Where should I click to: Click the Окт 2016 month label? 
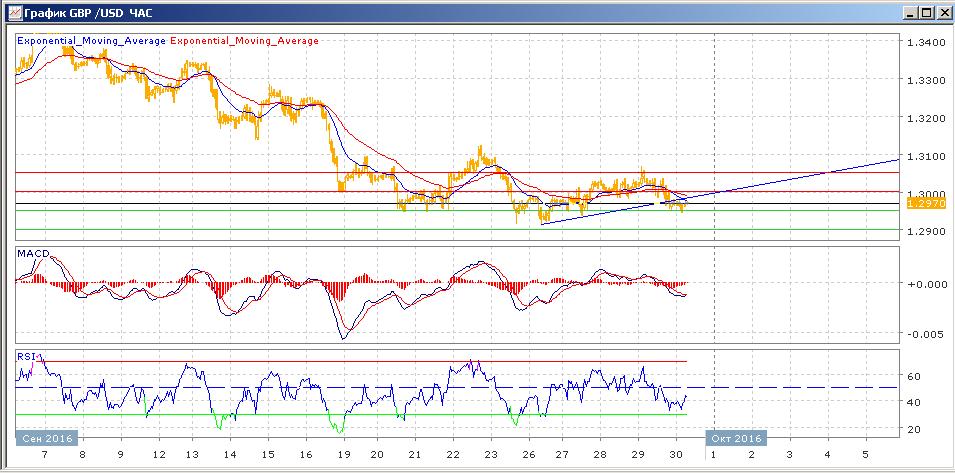tap(735, 438)
